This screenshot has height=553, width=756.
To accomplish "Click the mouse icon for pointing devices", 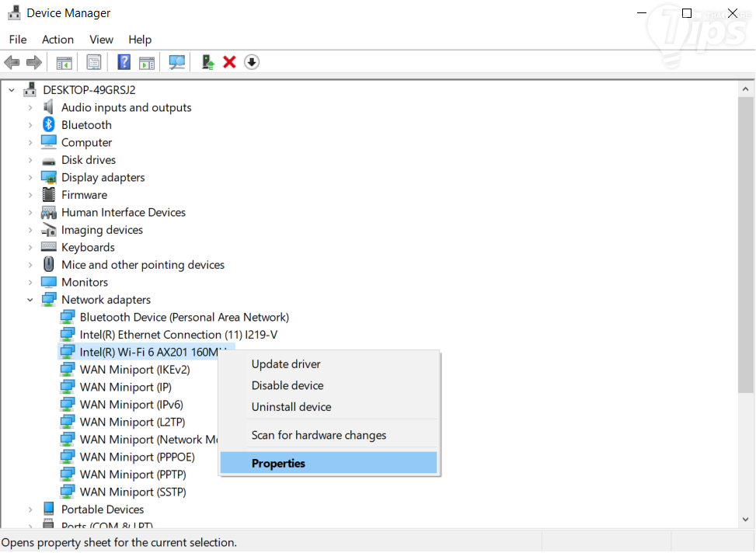I will click(x=49, y=264).
